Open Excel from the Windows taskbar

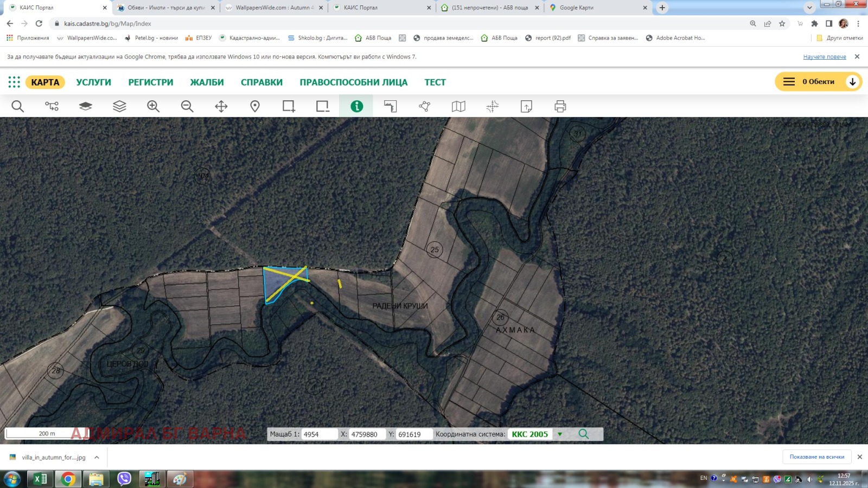pos(40,479)
